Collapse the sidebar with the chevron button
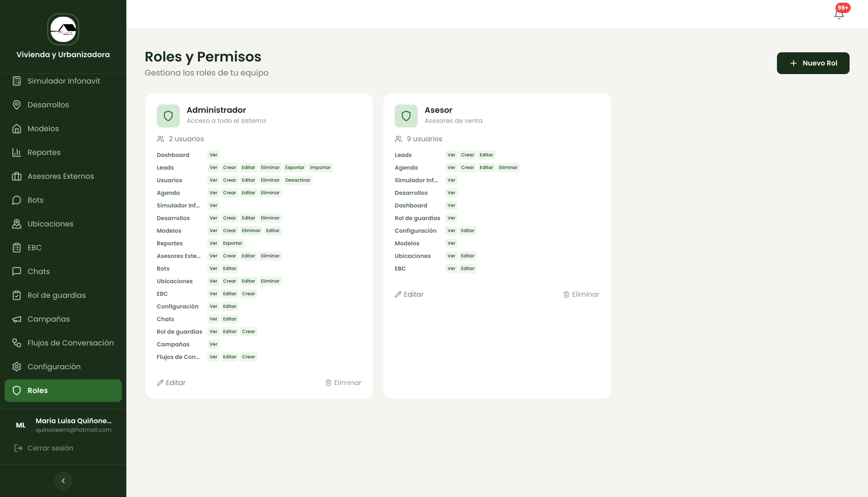Screen dimensions: 868x497 click(x=63, y=481)
